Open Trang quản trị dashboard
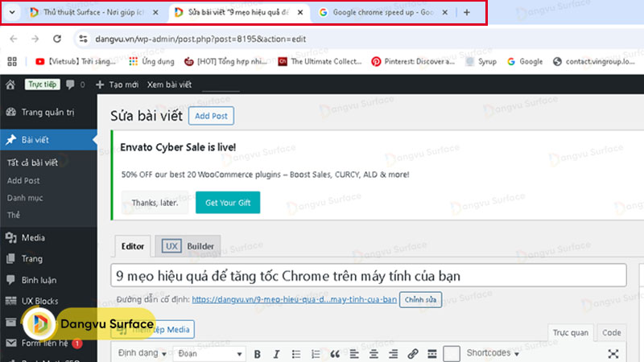 (x=48, y=112)
